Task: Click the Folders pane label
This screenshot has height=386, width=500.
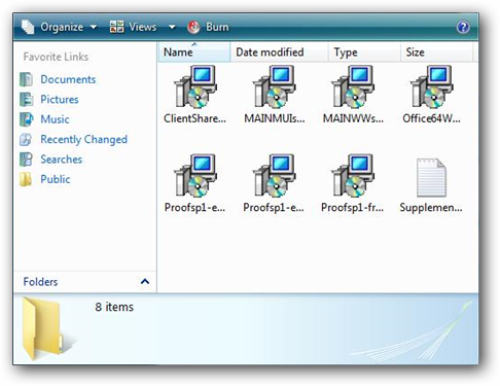Action: pyautogui.click(x=40, y=282)
